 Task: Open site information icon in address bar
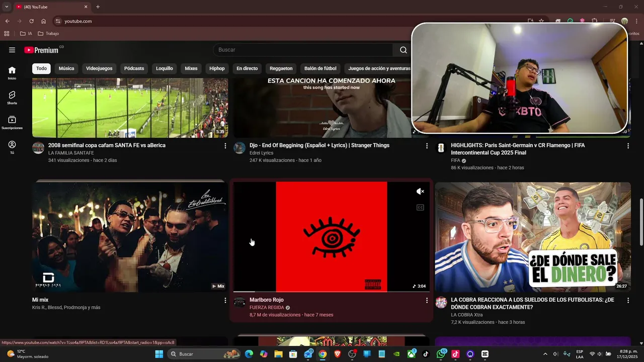tap(58, 21)
